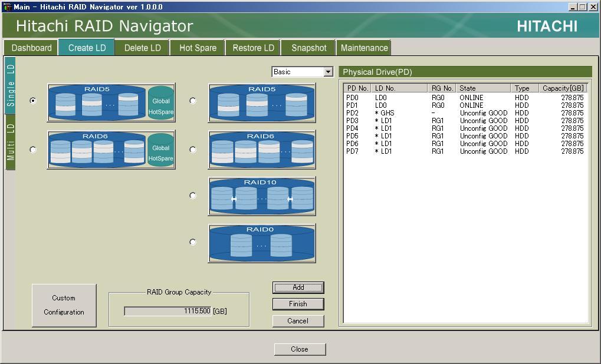
Task: Click the RAID5 diagram without hot spare
Action: click(262, 102)
